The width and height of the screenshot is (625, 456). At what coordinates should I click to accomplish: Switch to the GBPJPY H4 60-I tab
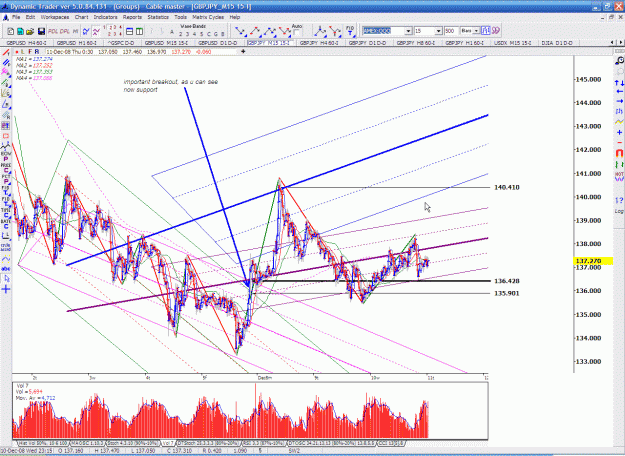click(319, 43)
